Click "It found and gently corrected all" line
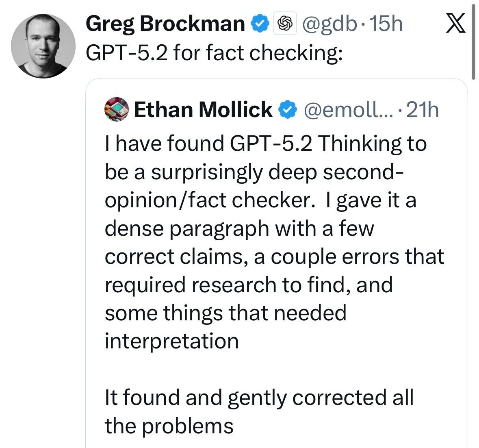The width and height of the screenshot is (479, 448). point(259,397)
